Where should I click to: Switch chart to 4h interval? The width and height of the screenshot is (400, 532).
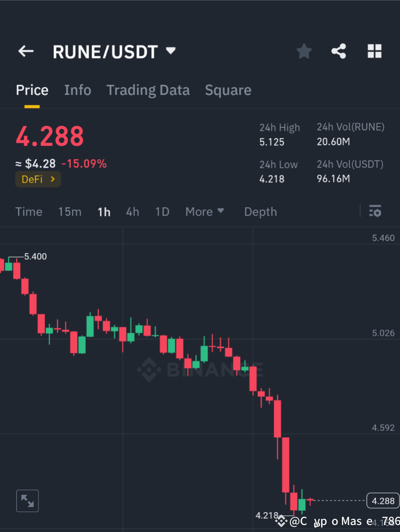pyautogui.click(x=133, y=212)
